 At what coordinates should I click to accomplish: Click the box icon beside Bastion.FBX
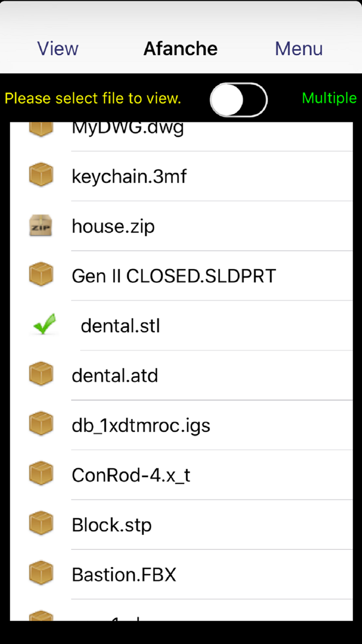tap(41, 574)
